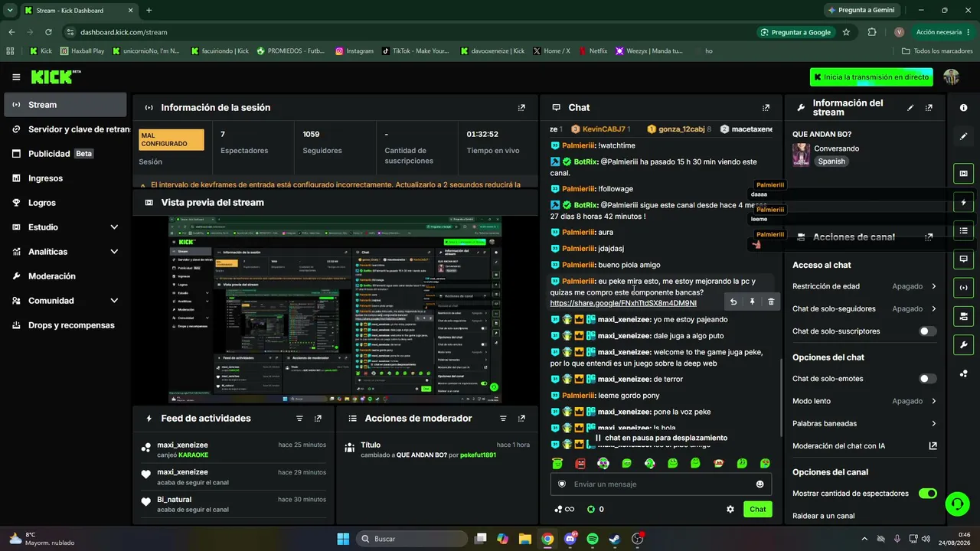
Task: Open the Windows Start menu
Action: tap(343, 539)
